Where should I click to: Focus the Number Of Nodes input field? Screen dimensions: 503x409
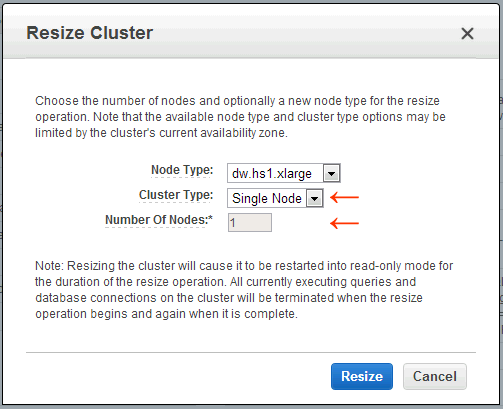tap(250, 222)
